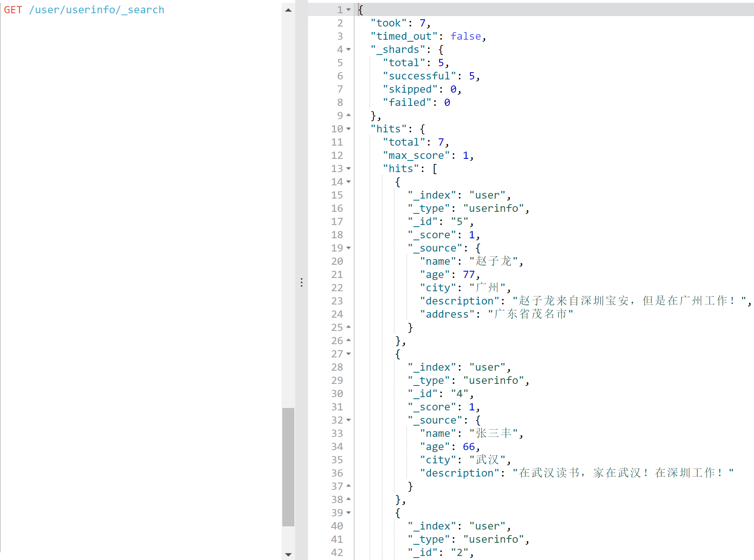Screen dimensions: 754x560
Task: Click the request editor scroll up arrow
Action: [x=288, y=10]
